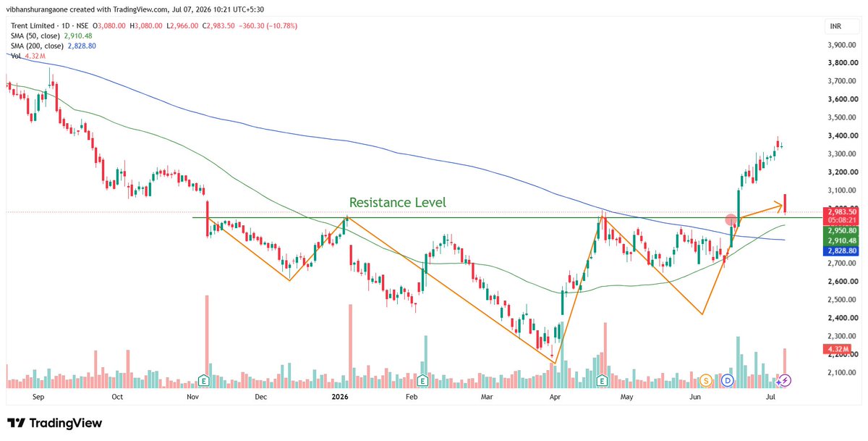Click the purple lightning latest-update marker
Screen dimensions: 868x441
coord(785,379)
